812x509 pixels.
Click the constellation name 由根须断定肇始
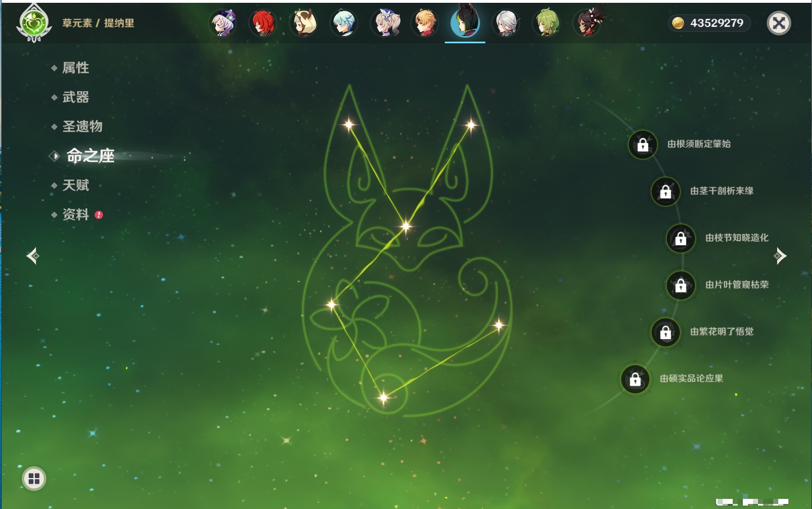coord(699,144)
